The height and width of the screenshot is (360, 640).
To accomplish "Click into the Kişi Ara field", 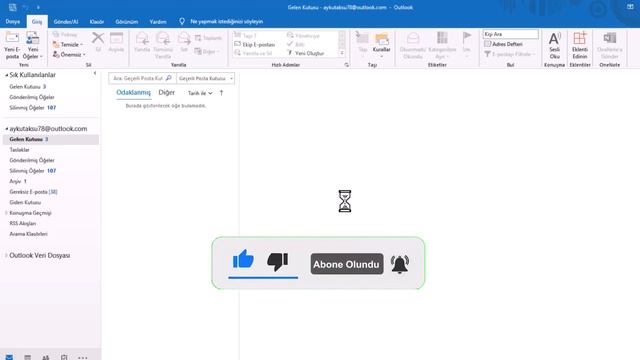I will pos(510,34).
